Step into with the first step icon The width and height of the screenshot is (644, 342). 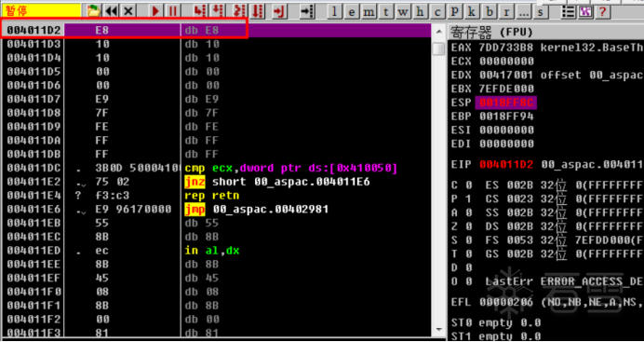[200, 11]
